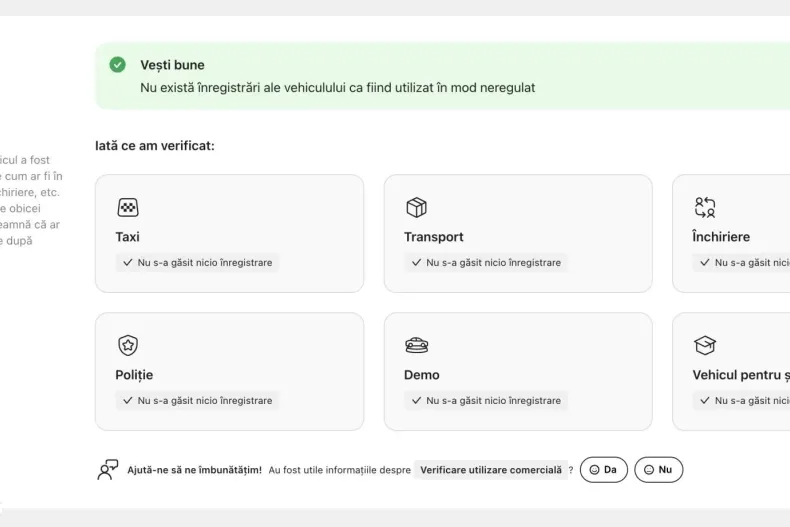Click Poliție's no-records-found status badge
Viewport: 790px width, 527px height.
tap(197, 401)
